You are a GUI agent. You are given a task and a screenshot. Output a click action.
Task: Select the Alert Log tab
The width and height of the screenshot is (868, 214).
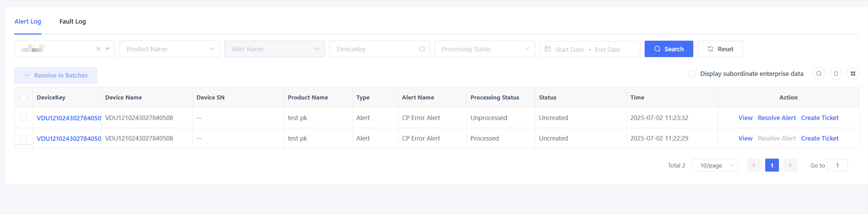click(x=28, y=21)
